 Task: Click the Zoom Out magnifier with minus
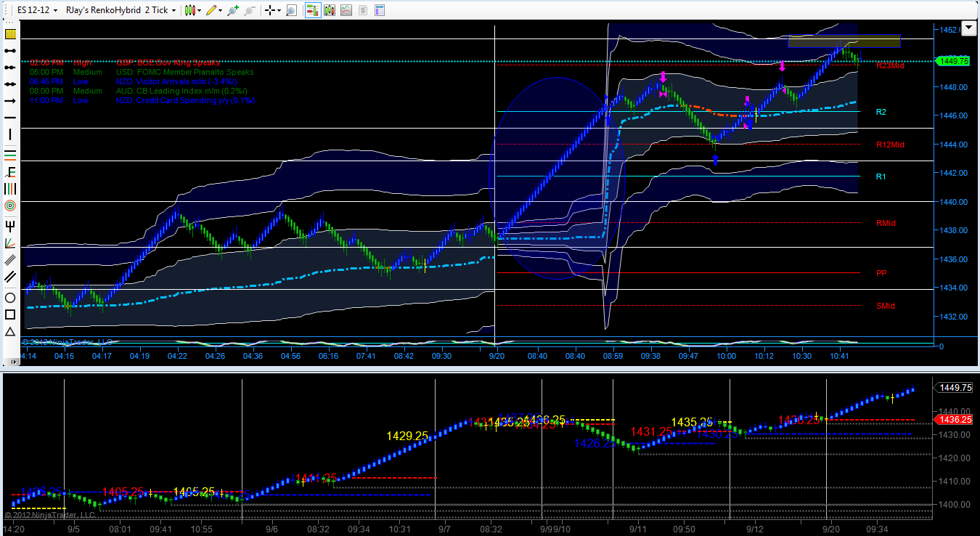click(249, 10)
